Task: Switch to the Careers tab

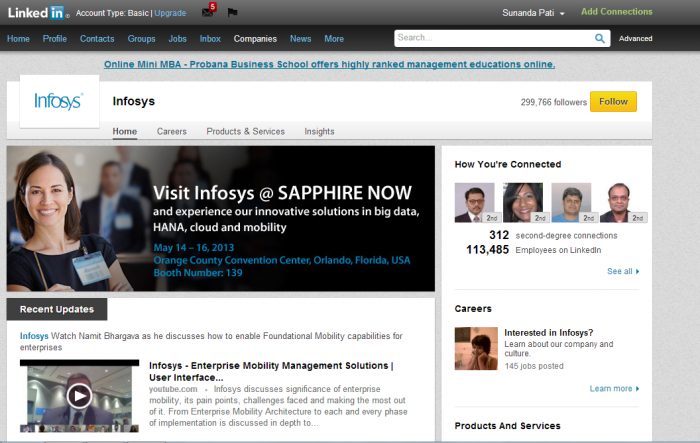Action: 171,131
